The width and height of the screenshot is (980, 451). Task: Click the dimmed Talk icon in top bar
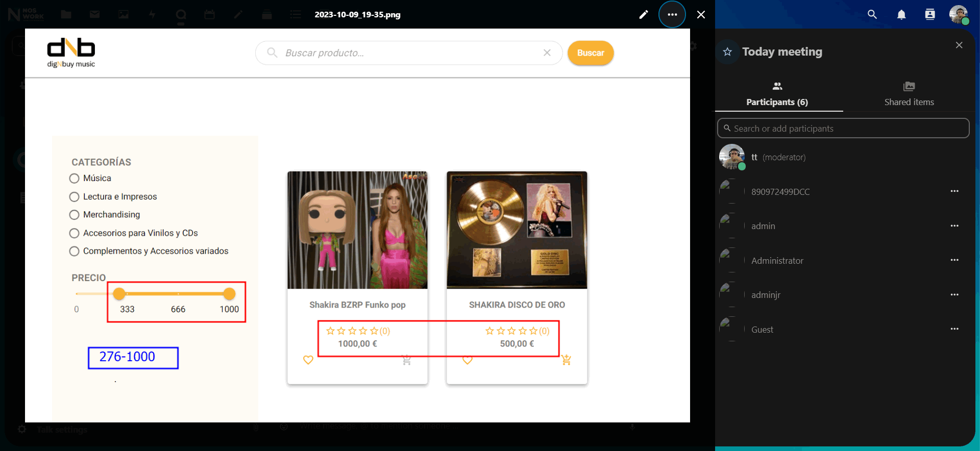(x=181, y=14)
